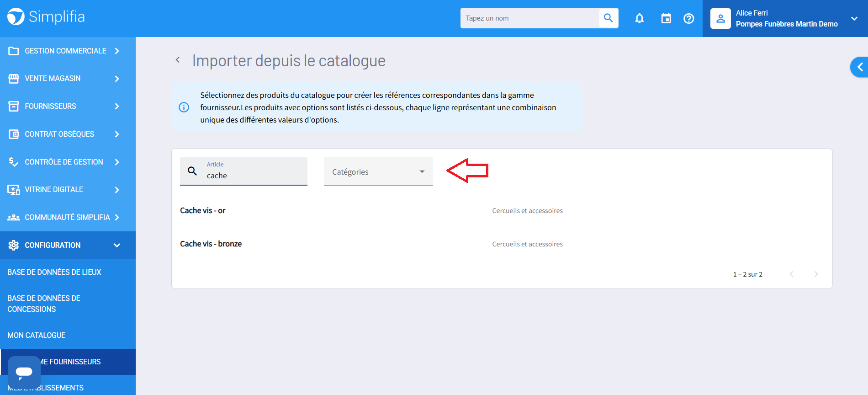Open the help question mark icon
Screen dimensions: 868x395
688,18
